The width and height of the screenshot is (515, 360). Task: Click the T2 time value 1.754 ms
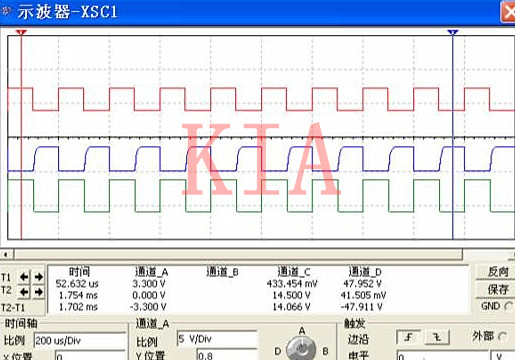click(x=78, y=295)
